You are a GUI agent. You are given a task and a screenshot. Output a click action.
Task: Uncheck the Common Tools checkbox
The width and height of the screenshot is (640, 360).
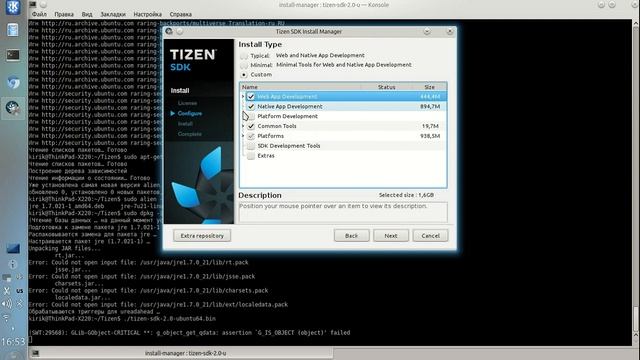click(251, 126)
